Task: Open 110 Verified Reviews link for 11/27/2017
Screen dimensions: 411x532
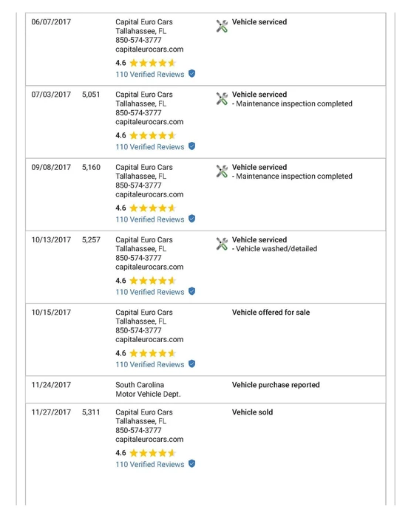Action: (x=149, y=465)
